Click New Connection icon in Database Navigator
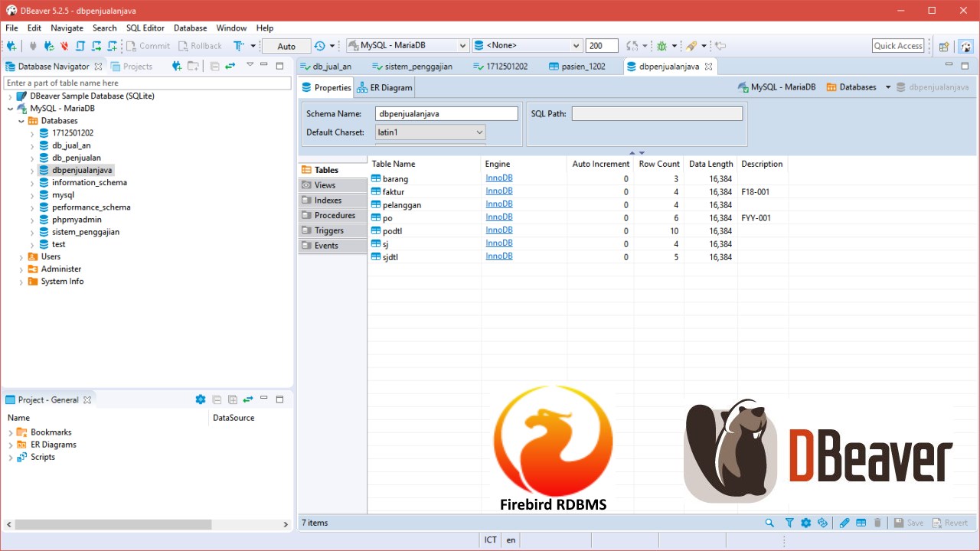 pos(177,67)
